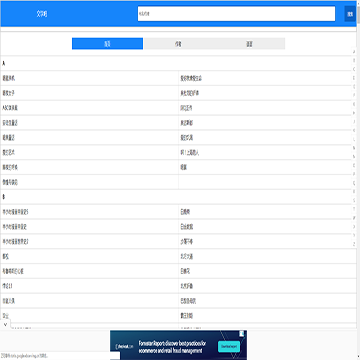Screen dimensions: 360x360
Task: Click the search text input box
Action: click(x=236, y=14)
